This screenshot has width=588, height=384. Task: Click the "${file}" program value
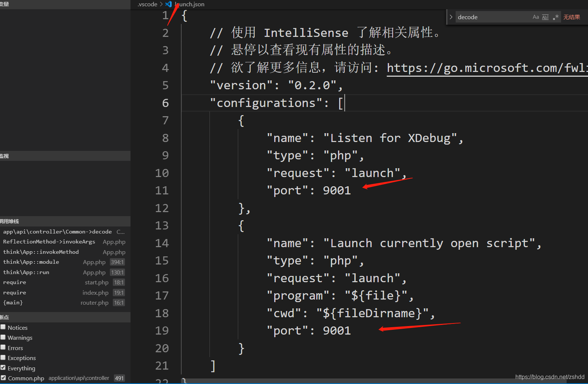(376, 296)
